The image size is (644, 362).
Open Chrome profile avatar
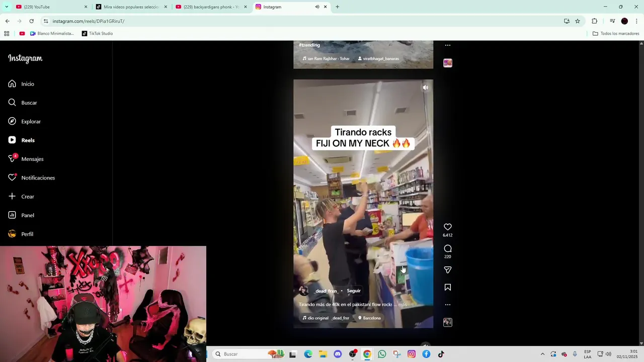point(624,21)
